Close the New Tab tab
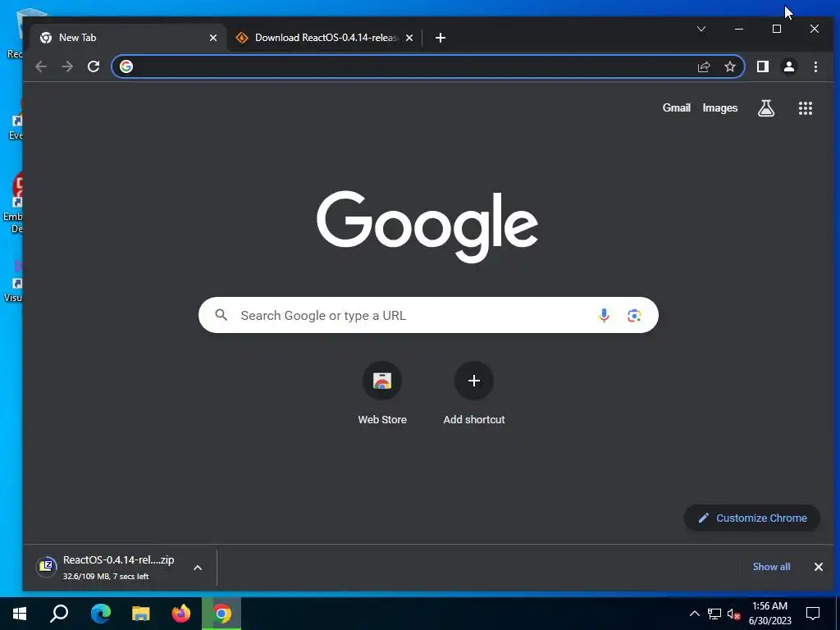The width and height of the screenshot is (840, 630). pyautogui.click(x=213, y=38)
